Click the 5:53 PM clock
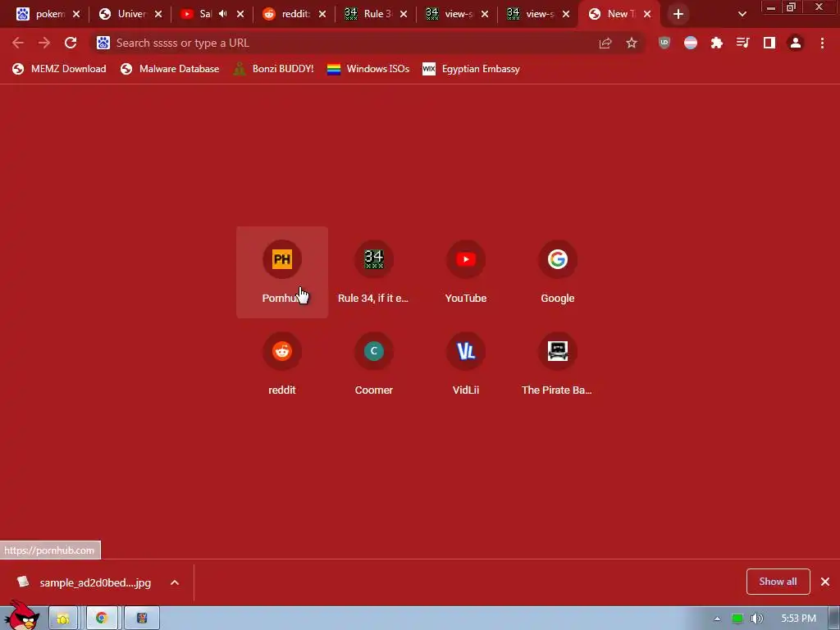The width and height of the screenshot is (840, 630). 798,619
